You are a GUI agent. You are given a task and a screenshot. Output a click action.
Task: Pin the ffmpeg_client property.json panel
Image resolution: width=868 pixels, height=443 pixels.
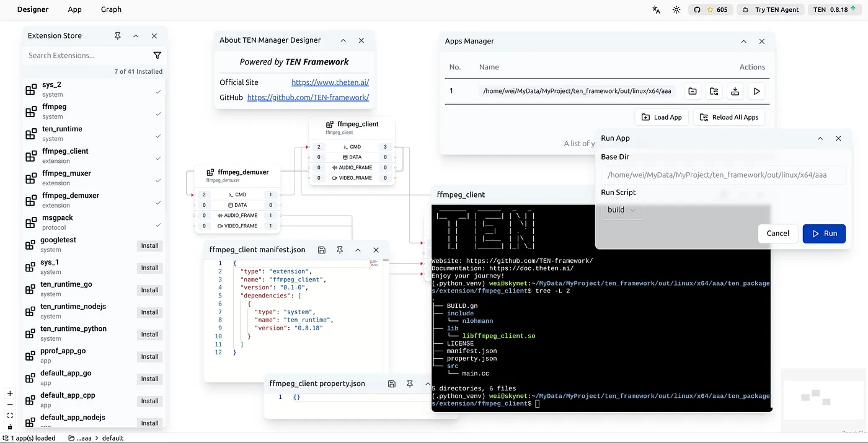click(410, 384)
